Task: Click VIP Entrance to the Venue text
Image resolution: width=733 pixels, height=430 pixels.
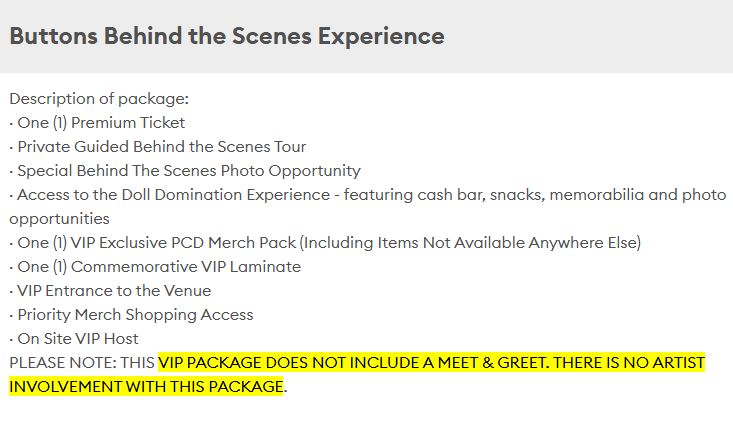Action: [114, 291]
